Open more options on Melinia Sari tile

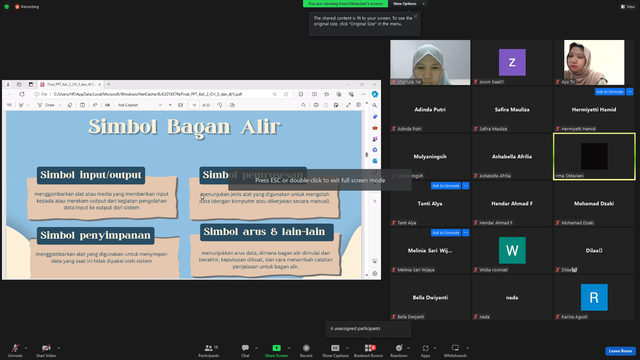pyautogui.click(x=466, y=233)
